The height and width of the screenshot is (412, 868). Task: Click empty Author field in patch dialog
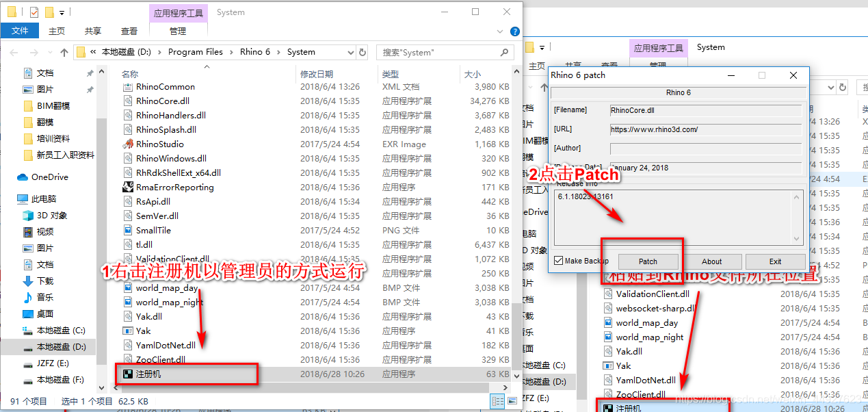(x=706, y=149)
